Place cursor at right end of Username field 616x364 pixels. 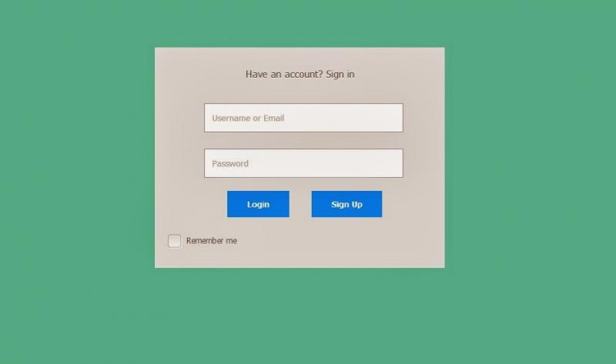coord(397,118)
